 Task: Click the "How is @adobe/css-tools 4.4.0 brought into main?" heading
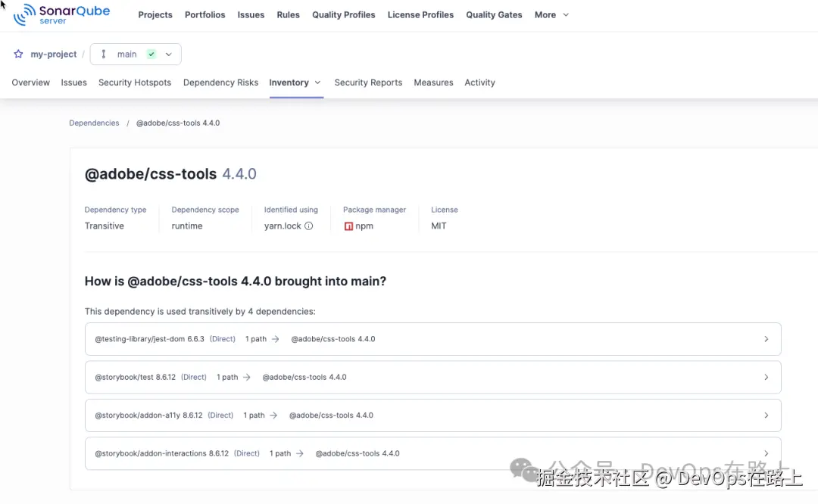pyautogui.click(x=236, y=282)
